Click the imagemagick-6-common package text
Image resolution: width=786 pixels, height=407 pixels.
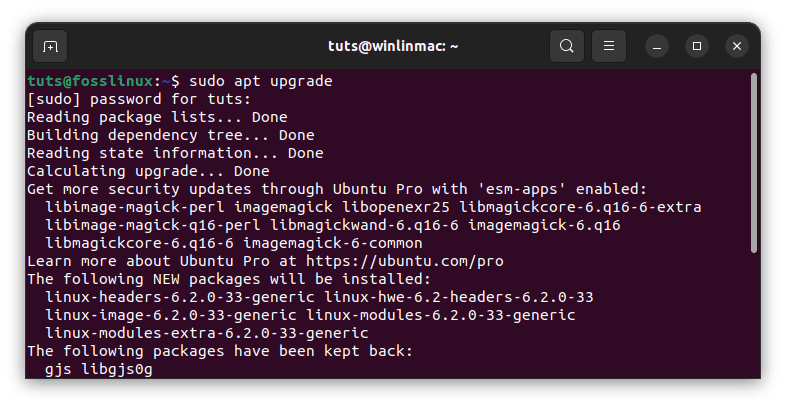333,243
